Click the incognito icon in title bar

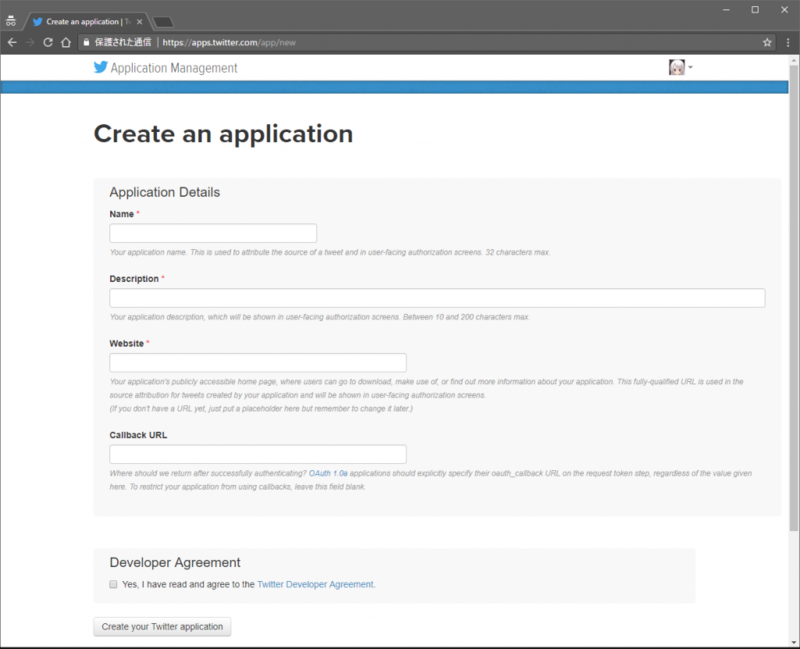click(11, 21)
